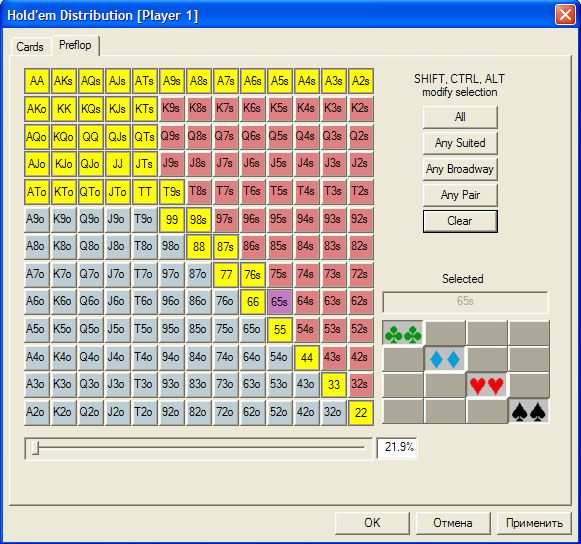Click the Any Pair button
The height and width of the screenshot is (544, 581).
460,195
